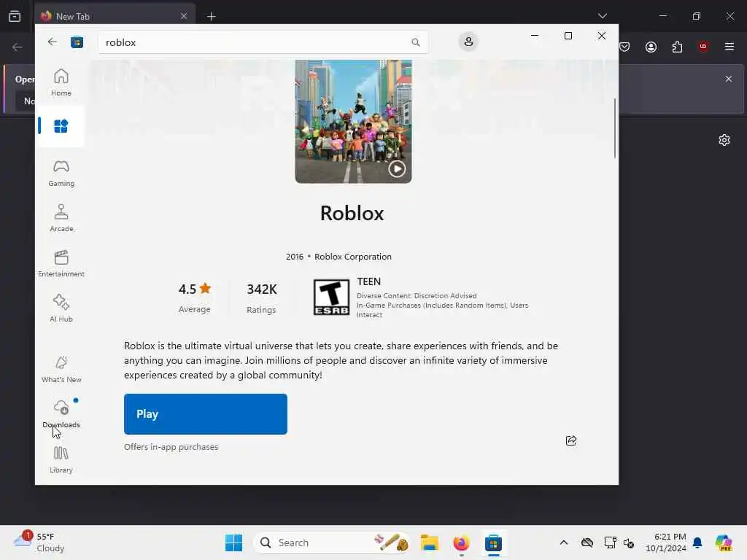747x560 pixels.
Task: Click the roblox search input field
Action: point(263,42)
